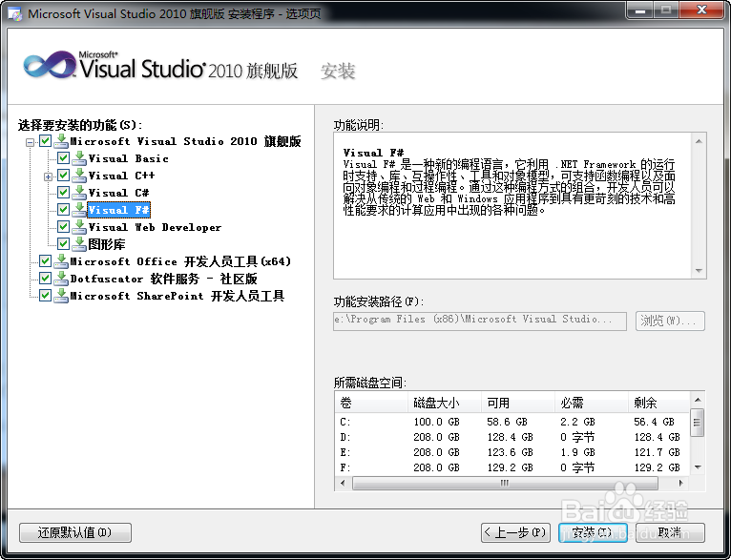Click the 剩余 column header
The height and width of the screenshot is (560, 731).
[658, 403]
